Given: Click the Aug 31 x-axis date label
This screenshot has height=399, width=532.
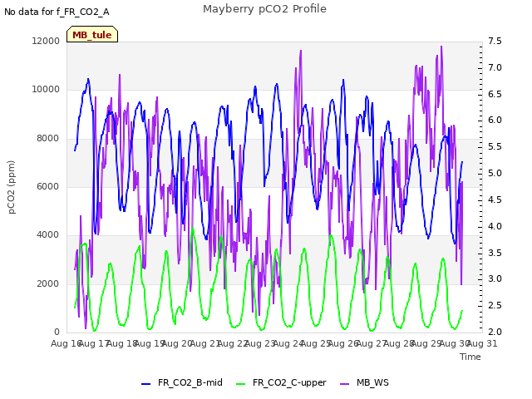Looking at the screenshot, I should [482, 343].
